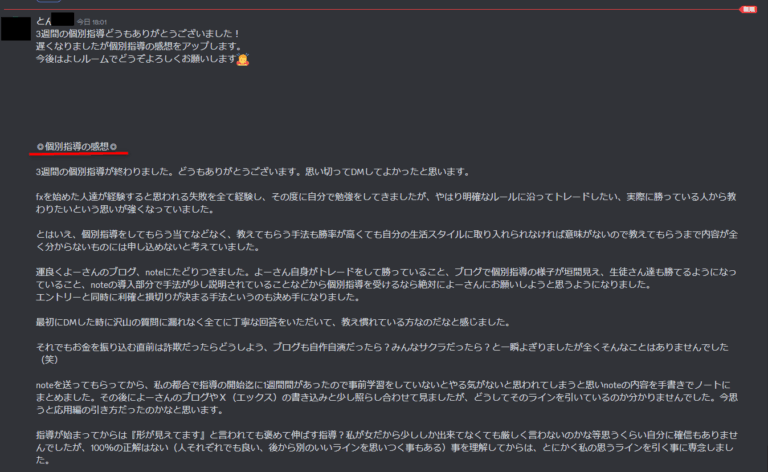
Task: Click the circle icon after 個別指導の感想
Action: coord(114,146)
